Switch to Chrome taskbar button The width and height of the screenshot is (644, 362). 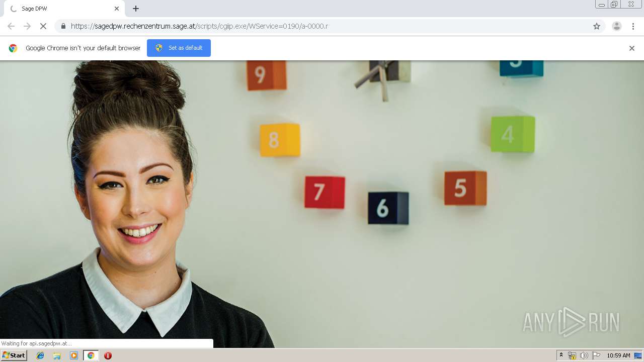(91, 355)
